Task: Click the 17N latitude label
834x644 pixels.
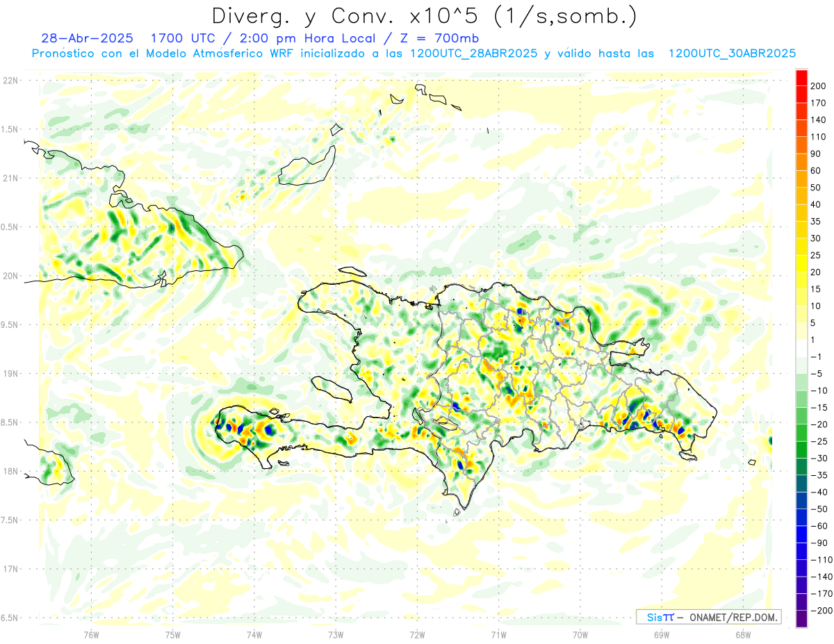Action: [10, 569]
